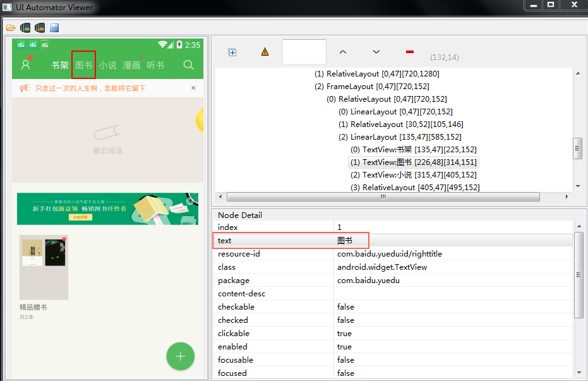Click the search text input box

(x=304, y=52)
